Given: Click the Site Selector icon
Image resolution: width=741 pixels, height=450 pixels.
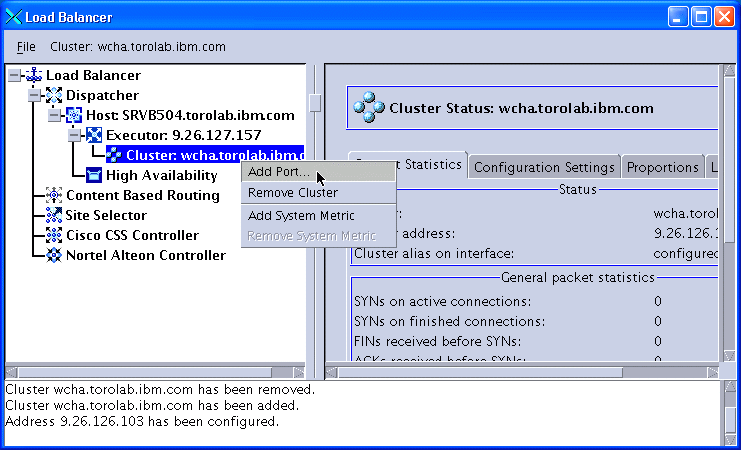Looking at the screenshot, I should [x=54, y=215].
